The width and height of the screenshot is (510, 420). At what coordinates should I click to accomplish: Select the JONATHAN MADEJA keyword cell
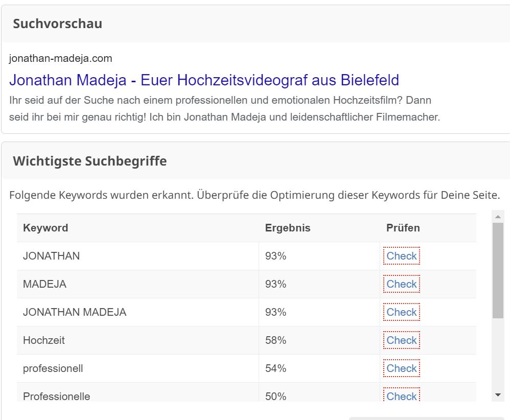pyautogui.click(x=137, y=312)
